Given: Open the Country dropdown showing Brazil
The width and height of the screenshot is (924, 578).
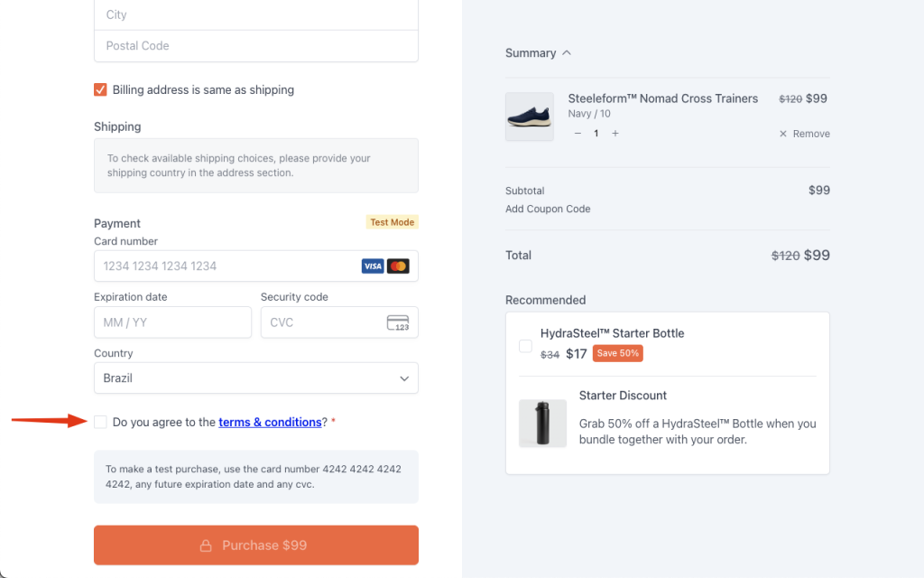Looking at the screenshot, I should [255, 378].
